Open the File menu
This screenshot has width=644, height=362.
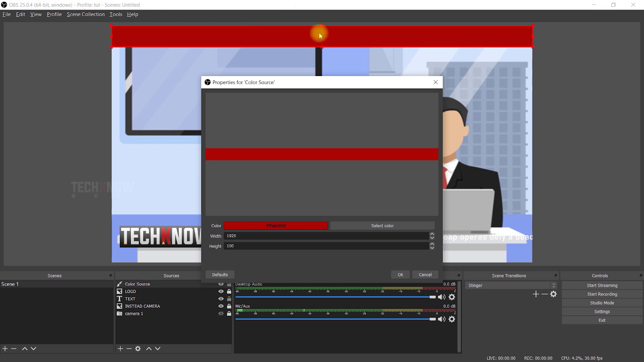pos(6,14)
